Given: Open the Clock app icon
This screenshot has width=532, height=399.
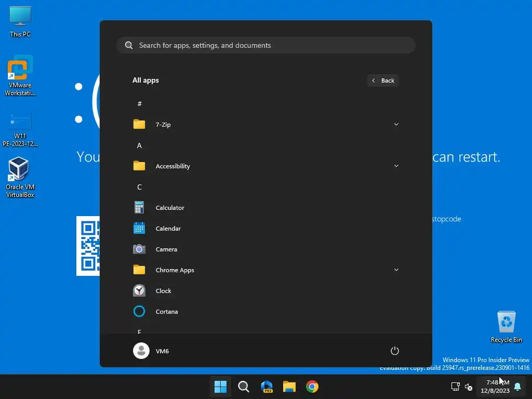Looking at the screenshot, I should pos(139,291).
